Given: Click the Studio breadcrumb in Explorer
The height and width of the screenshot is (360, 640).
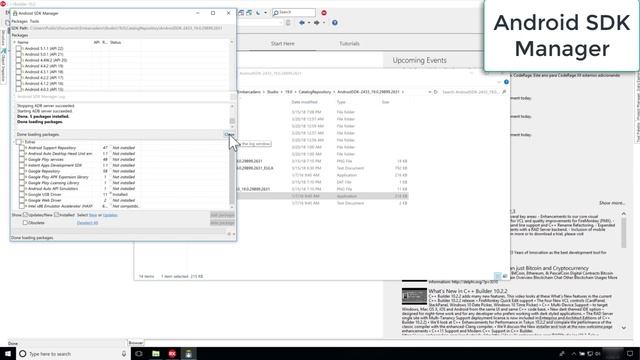Looking at the screenshot, I should point(273,92).
